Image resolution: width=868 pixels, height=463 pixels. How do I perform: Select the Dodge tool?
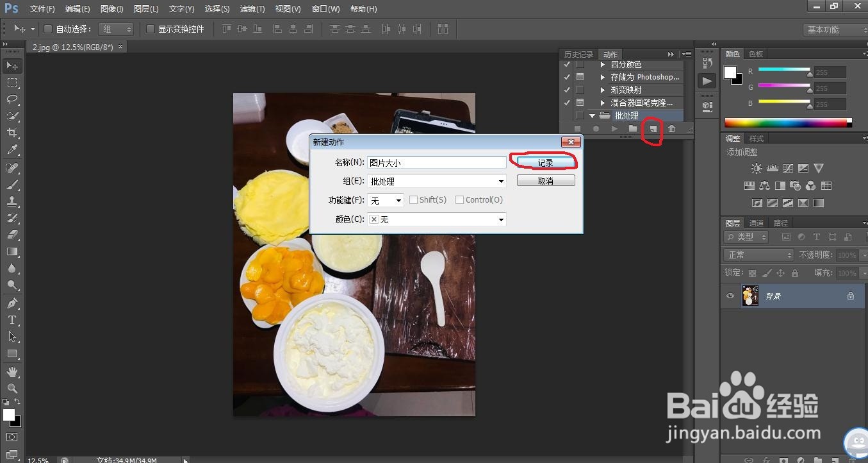[x=12, y=285]
